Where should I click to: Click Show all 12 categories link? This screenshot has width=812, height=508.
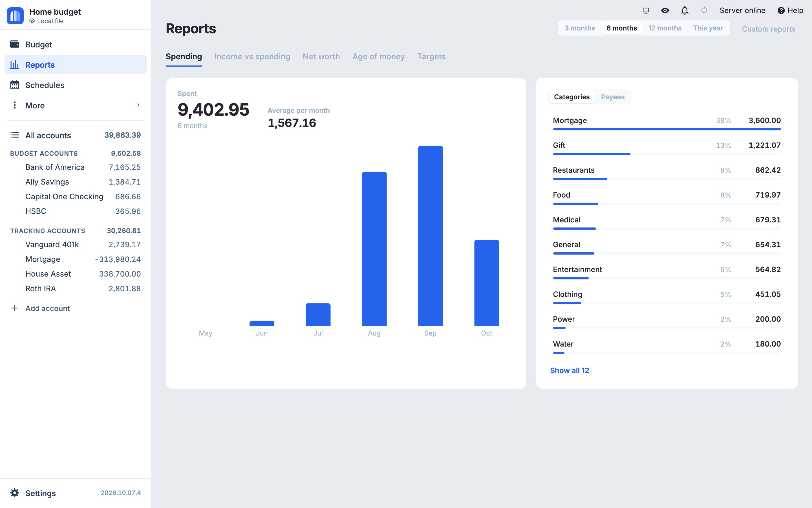click(570, 370)
